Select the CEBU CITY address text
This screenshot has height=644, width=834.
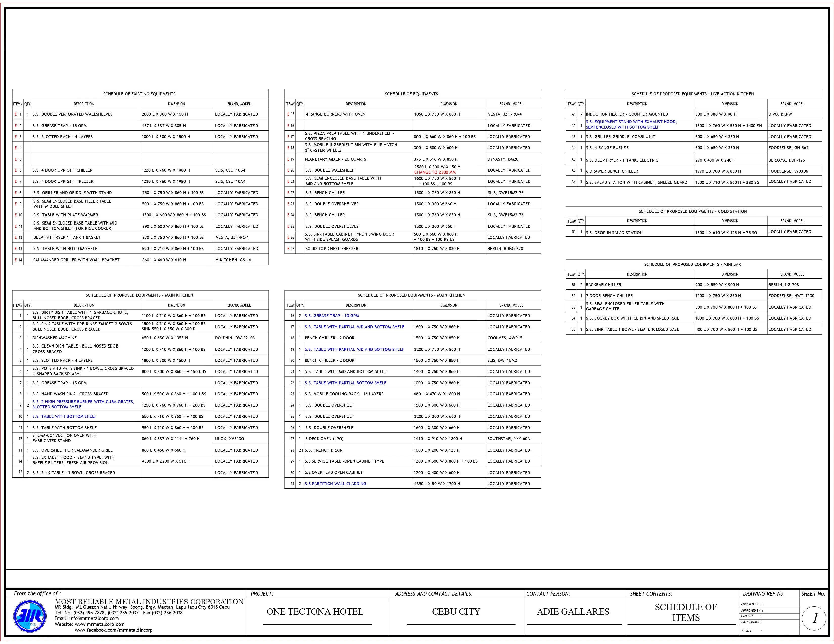point(456,612)
